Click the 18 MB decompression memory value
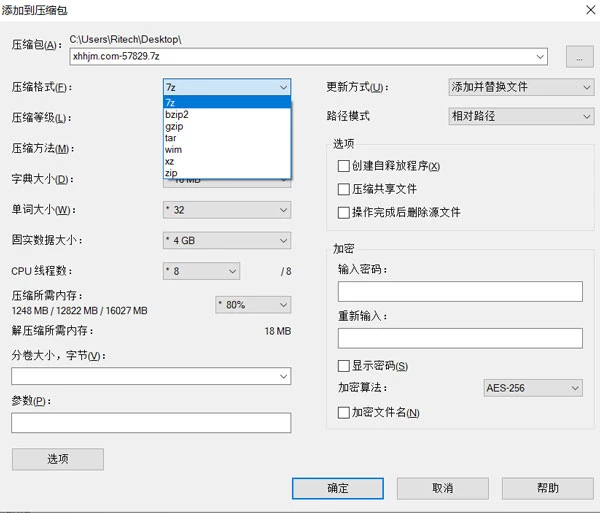Image resolution: width=600 pixels, height=513 pixels. tap(278, 331)
